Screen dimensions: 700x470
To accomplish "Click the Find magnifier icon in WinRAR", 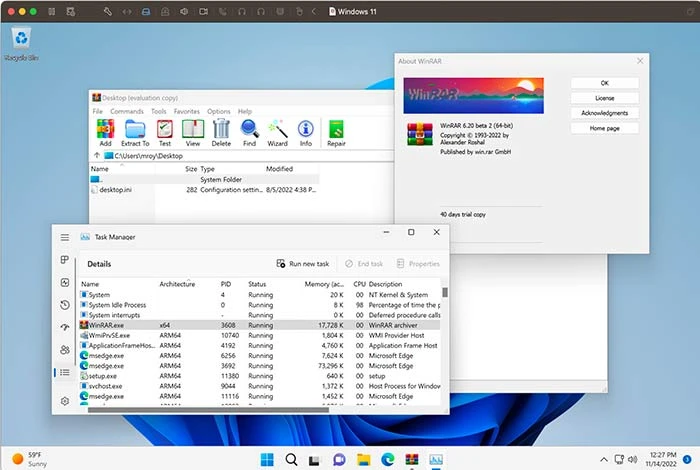I will coord(249,133).
